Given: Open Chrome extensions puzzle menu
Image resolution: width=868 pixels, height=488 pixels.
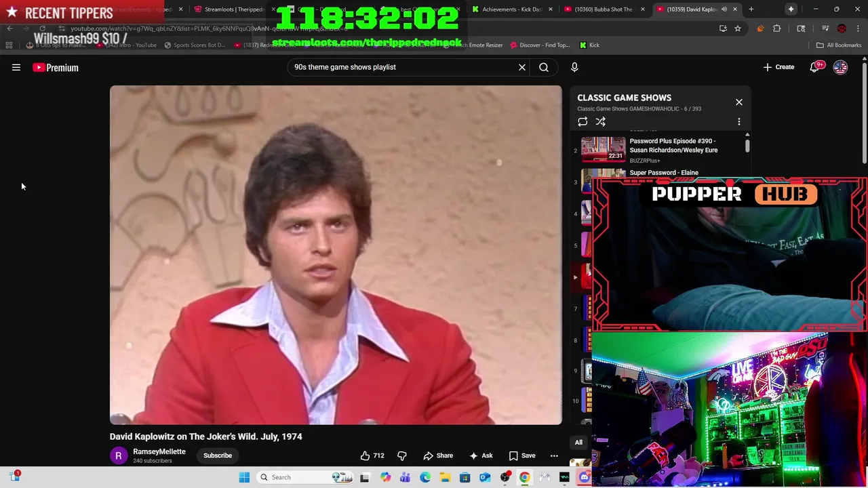Looking at the screenshot, I should [777, 28].
